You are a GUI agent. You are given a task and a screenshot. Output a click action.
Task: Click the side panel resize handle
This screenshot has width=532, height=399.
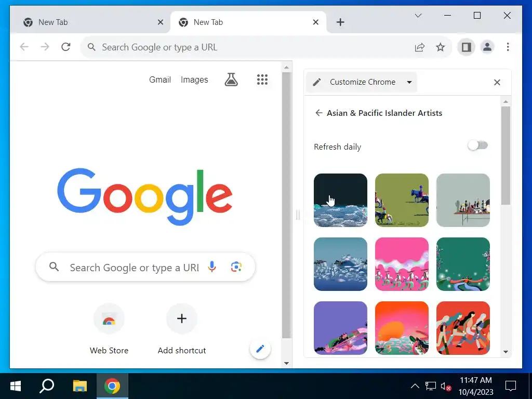(298, 215)
